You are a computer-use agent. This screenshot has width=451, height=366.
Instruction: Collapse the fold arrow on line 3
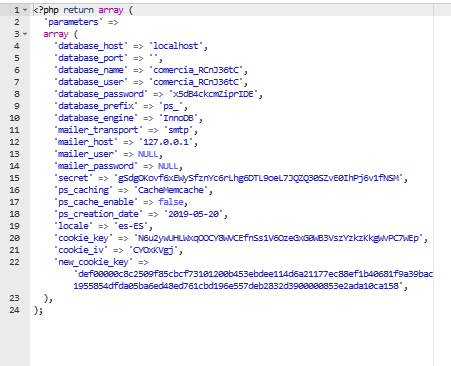[x=25, y=34]
